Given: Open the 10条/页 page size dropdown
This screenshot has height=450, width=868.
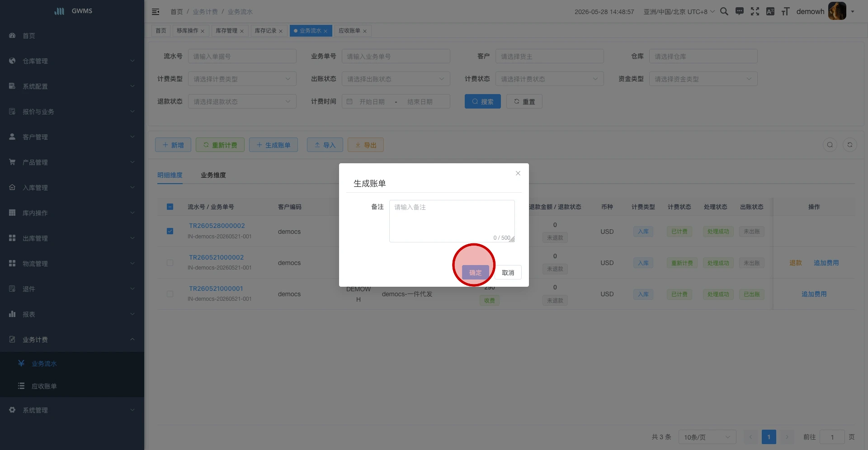Looking at the screenshot, I should click(708, 437).
